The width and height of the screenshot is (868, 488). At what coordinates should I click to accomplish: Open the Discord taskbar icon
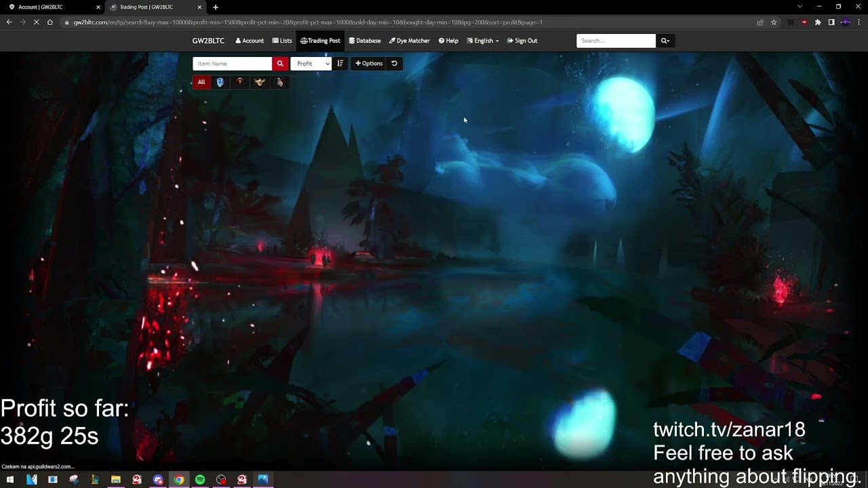tap(158, 480)
